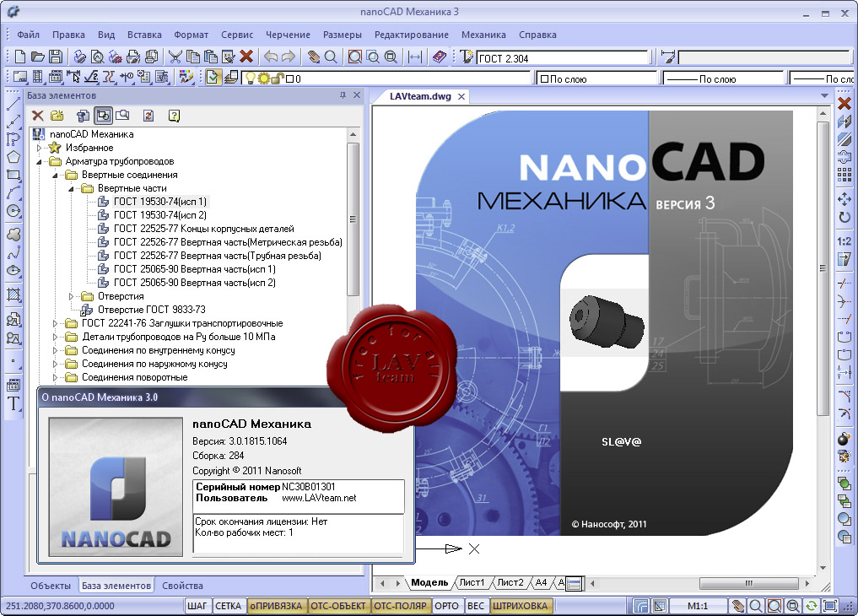The width and height of the screenshot is (858, 616).
Task: Click the light bulb layer icon
Action: pyautogui.click(x=250, y=78)
